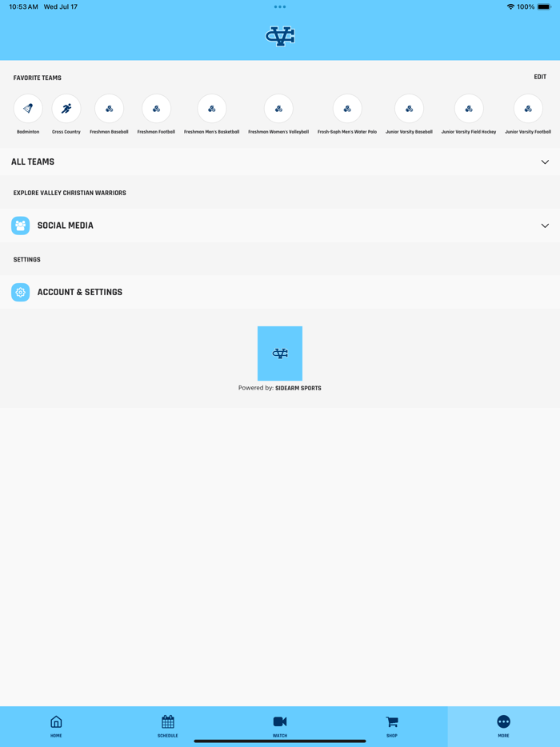Select Junior Varsity Field Hockey icon
560x747 pixels.
click(469, 109)
